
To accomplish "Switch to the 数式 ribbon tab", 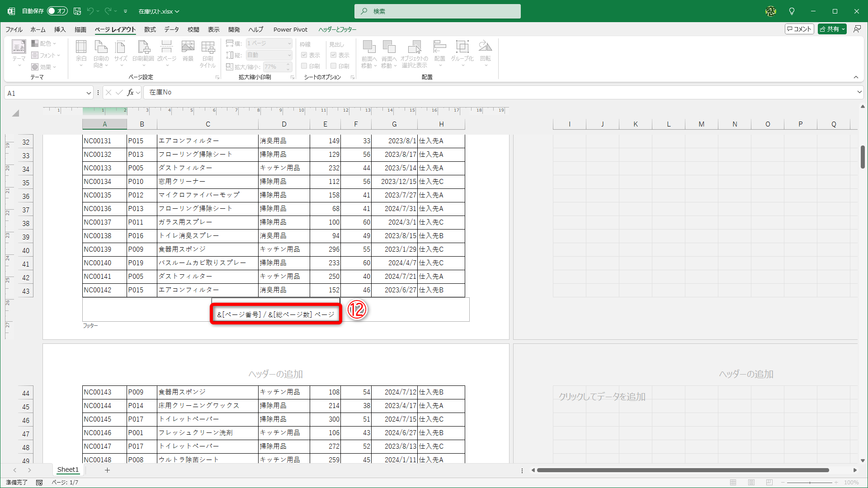I will tap(150, 29).
